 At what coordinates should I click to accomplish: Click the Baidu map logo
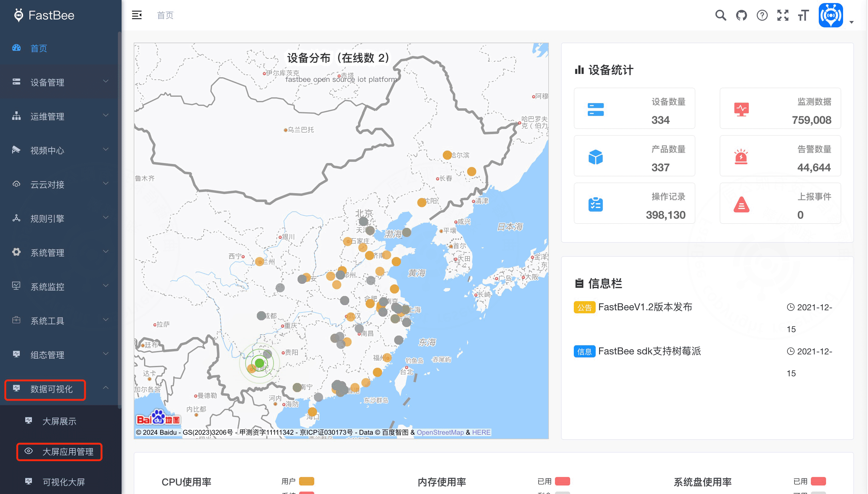[158, 418]
